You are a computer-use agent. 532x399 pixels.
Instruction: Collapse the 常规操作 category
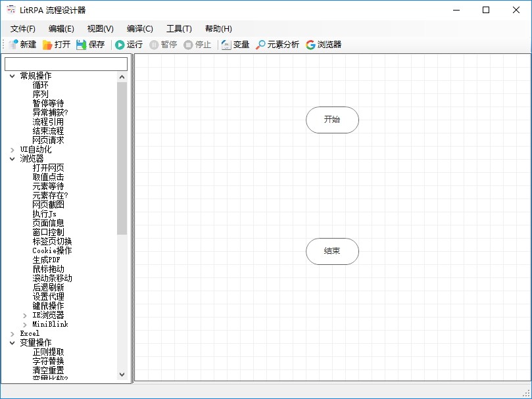11,76
